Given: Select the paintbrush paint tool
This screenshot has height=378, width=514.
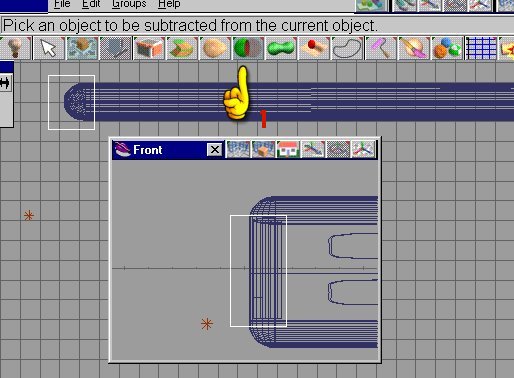Looking at the screenshot, I should [x=414, y=48].
